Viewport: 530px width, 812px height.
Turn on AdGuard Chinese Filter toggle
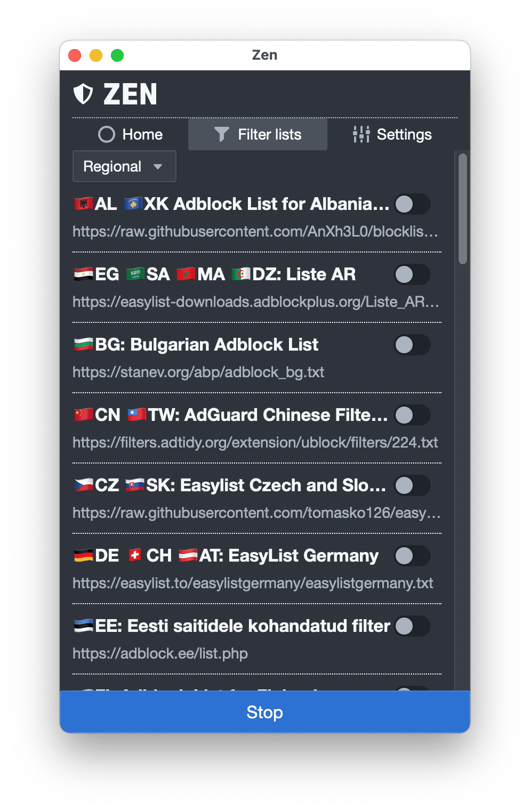point(412,415)
